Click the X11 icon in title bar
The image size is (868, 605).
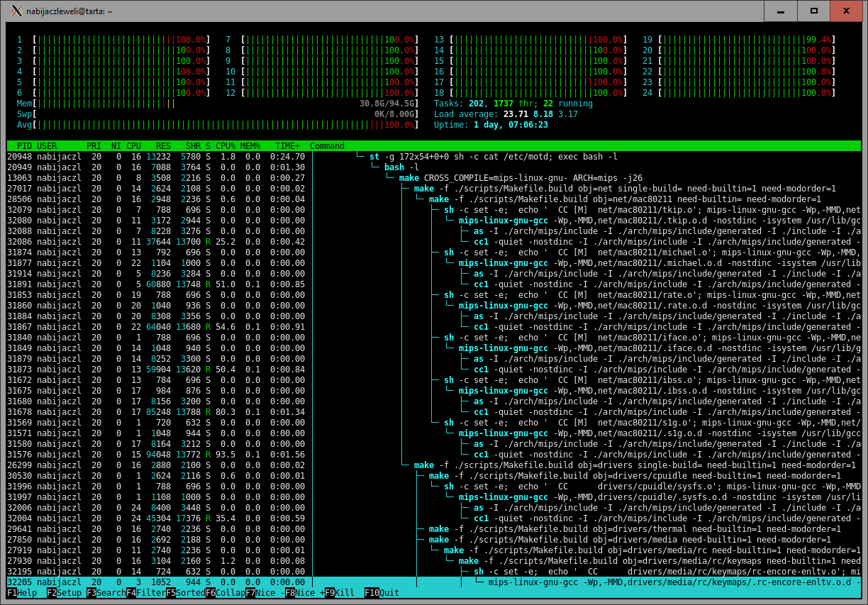(x=16, y=11)
